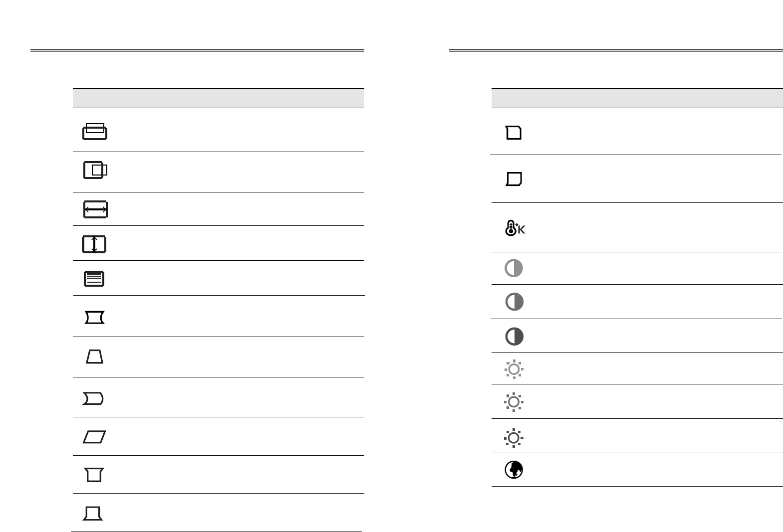Select the square icon with distorted bottom corners
This screenshot has height=532, width=783.
click(x=514, y=179)
